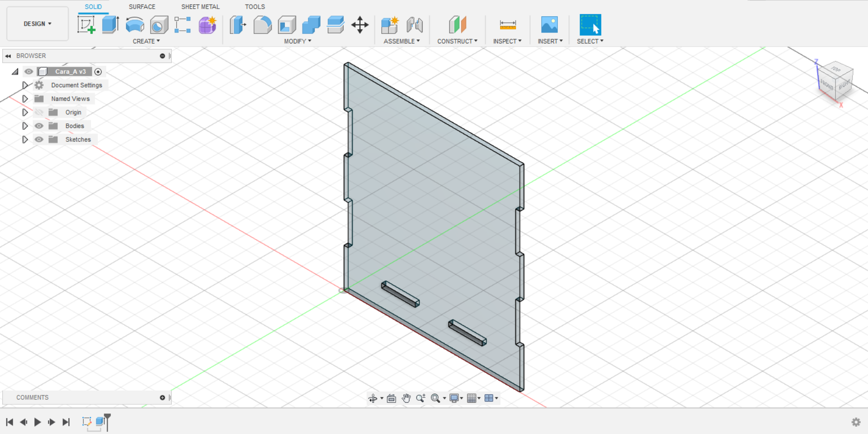
Task: Open Grid and Snaps settings
Action: click(x=472, y=398)
